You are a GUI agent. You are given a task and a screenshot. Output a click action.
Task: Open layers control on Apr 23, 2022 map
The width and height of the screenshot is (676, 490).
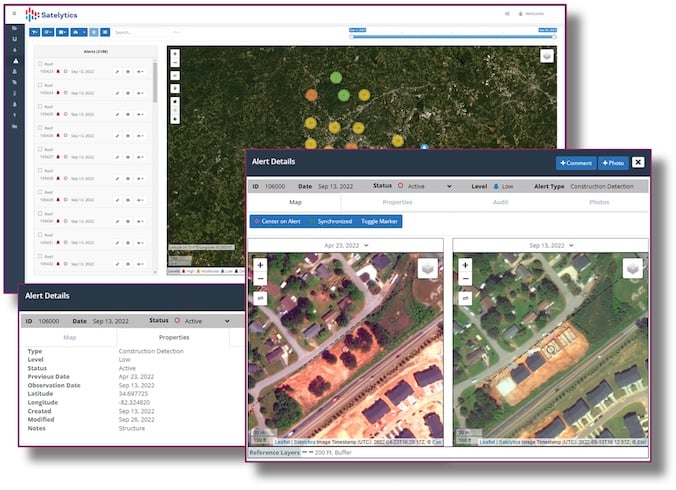[x=425, y=268]
